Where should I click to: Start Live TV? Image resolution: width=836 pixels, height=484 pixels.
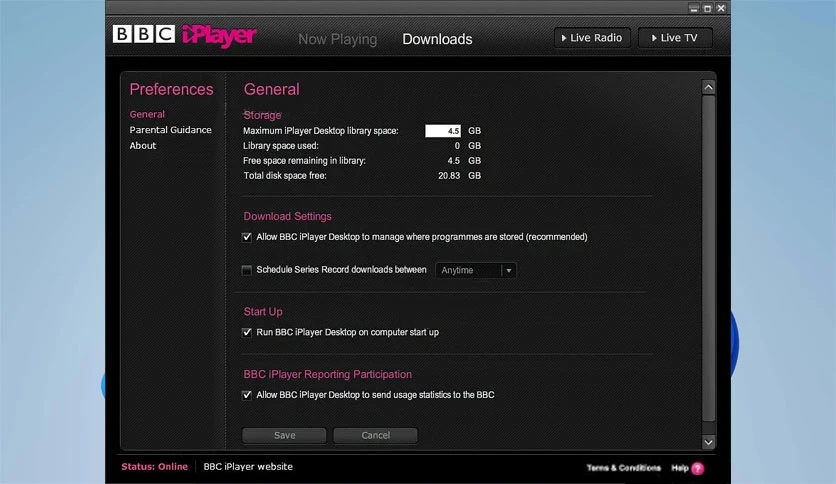(x=675, y=38)
